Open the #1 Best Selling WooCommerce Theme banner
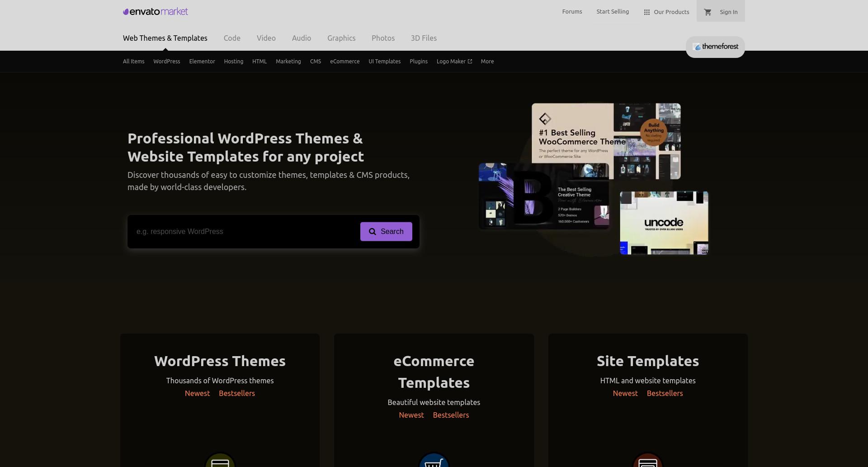This screenshot has height=467, width=868. click(606, 141)
